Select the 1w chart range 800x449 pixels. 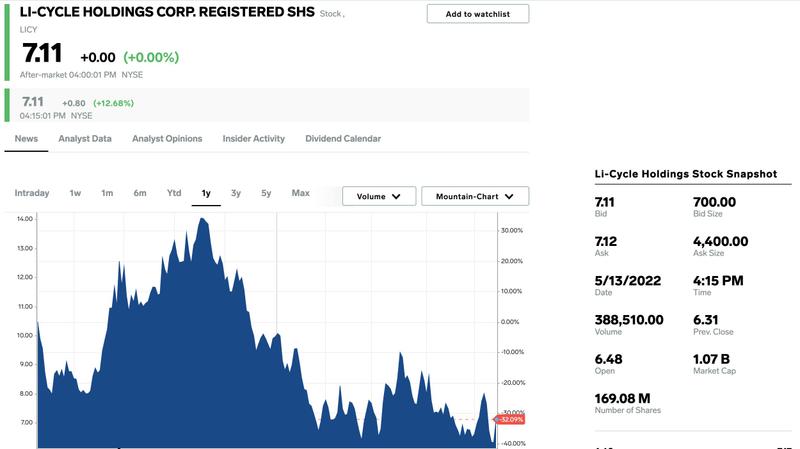pos(75,193)
